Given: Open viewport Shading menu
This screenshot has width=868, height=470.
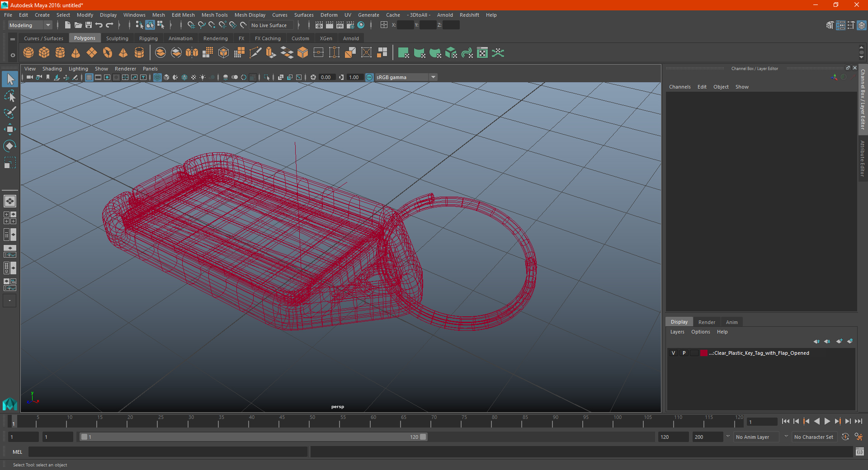Looking at the screenshot, I should pos(52,69).
